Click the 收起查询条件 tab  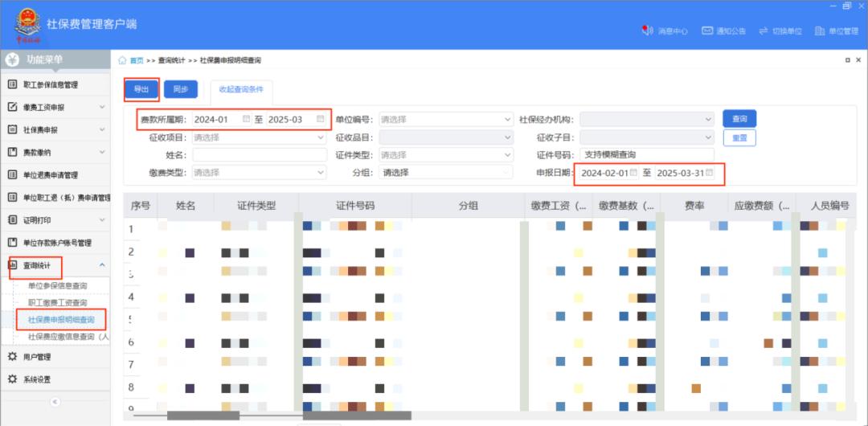[241, 89]
